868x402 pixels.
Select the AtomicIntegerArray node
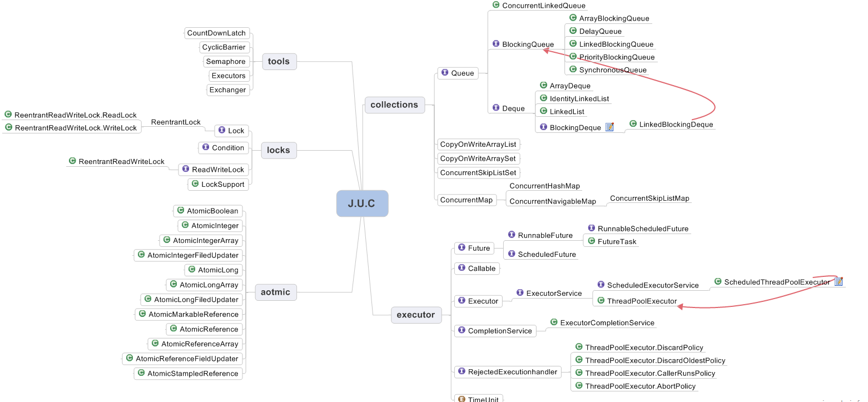[201, 240]
